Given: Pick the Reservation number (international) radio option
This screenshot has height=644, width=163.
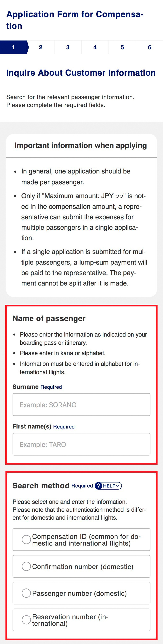Looking at the screenshot, I should (26, 620).
